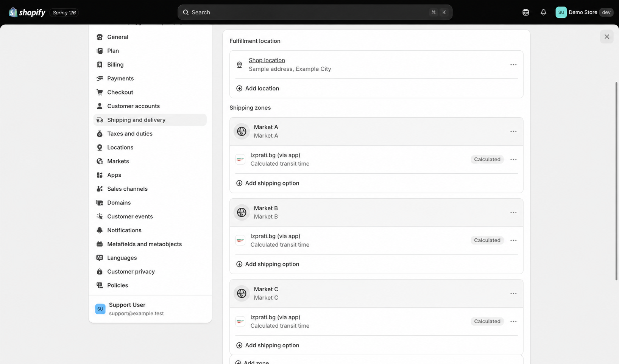Open Market B's Izprati.bg rate actions menu
The width and height of the screenshot is (619, 364).
513,240
